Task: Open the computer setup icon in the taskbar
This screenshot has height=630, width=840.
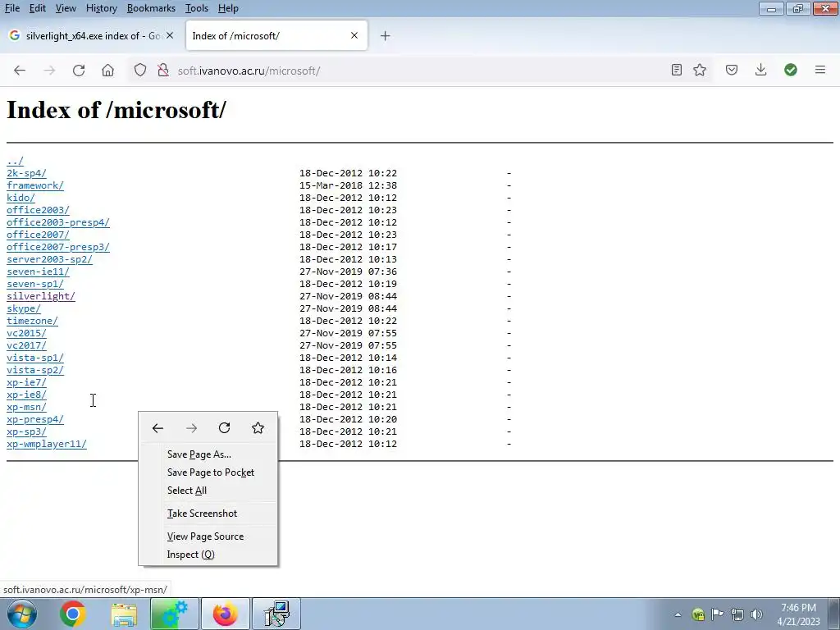Action: coord(276,614)
